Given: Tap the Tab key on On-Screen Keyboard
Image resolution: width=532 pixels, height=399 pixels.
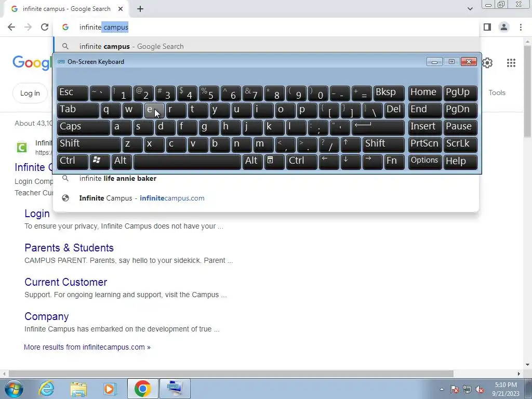Looking at the screenshot, I should coord(78,110).
